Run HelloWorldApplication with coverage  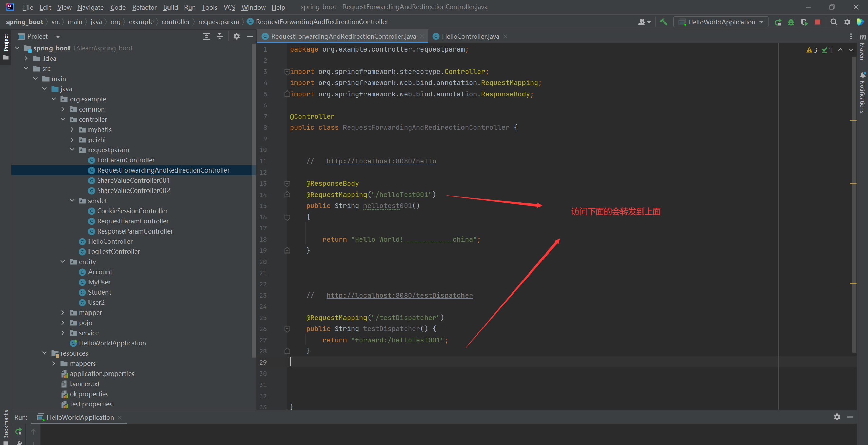(x=804, y=22)
